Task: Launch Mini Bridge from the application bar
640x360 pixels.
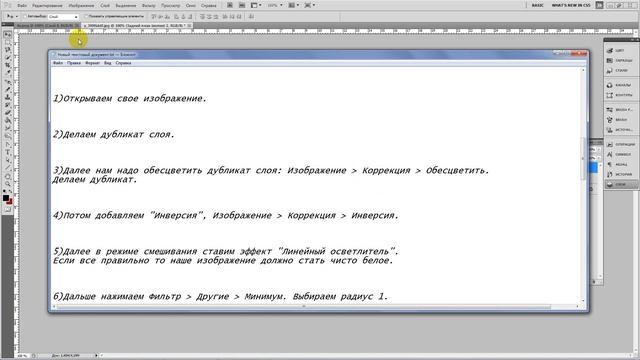Action: pos(242,5)
